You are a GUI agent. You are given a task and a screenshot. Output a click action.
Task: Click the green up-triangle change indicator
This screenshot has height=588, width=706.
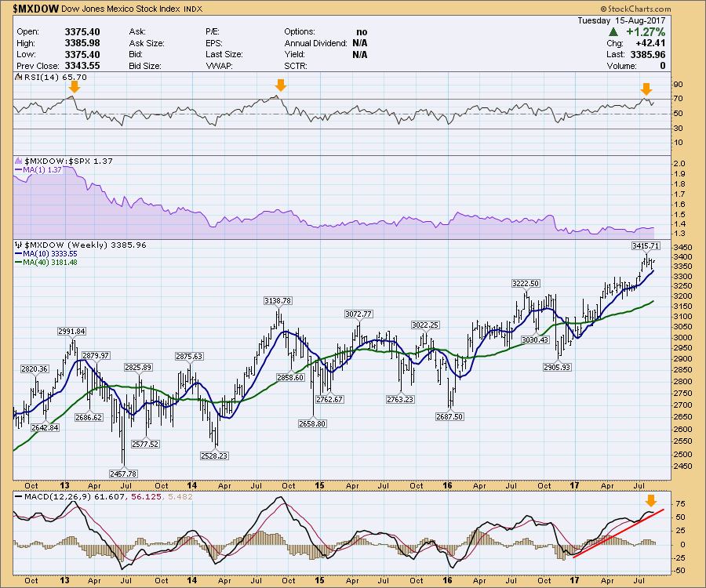point(613,32)
